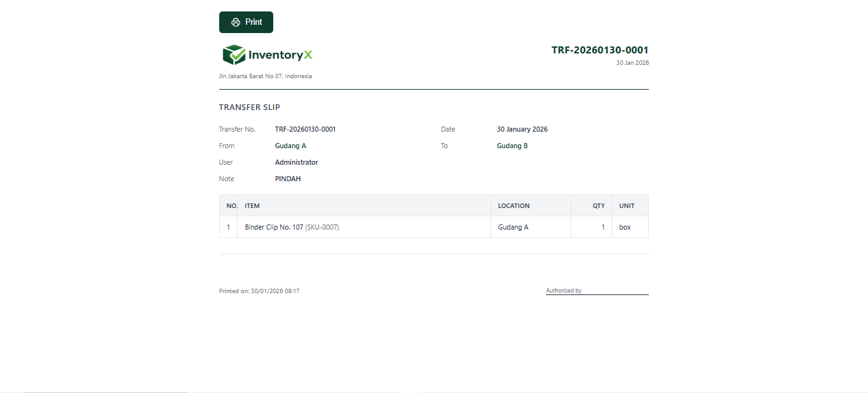
Task: Click the Printed on timestamp text
Action: click(x=259, y=291)
